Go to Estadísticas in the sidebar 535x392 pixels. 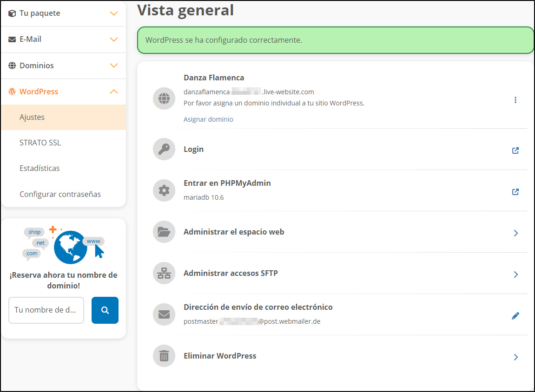[x=40, y=168]
